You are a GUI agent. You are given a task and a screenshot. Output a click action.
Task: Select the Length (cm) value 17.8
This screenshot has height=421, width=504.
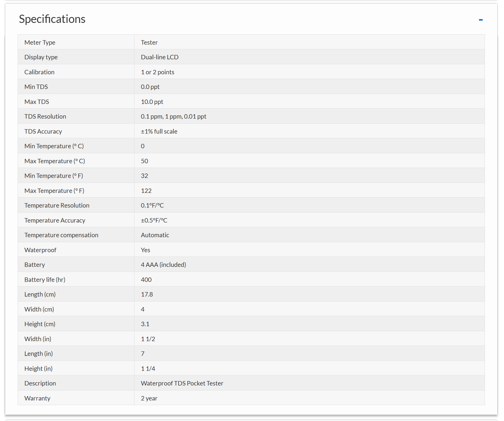pyautogui.click(x=147, y=294)
